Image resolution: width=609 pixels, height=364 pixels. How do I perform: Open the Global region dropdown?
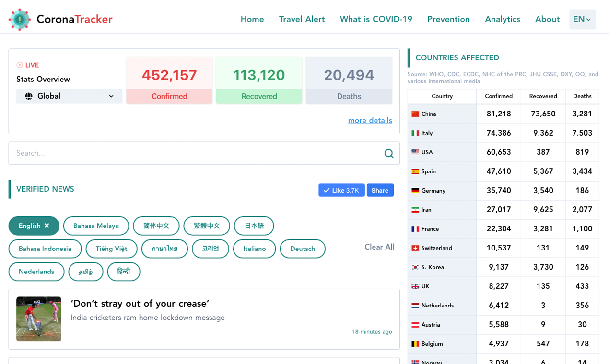click(x=70, y=96)
